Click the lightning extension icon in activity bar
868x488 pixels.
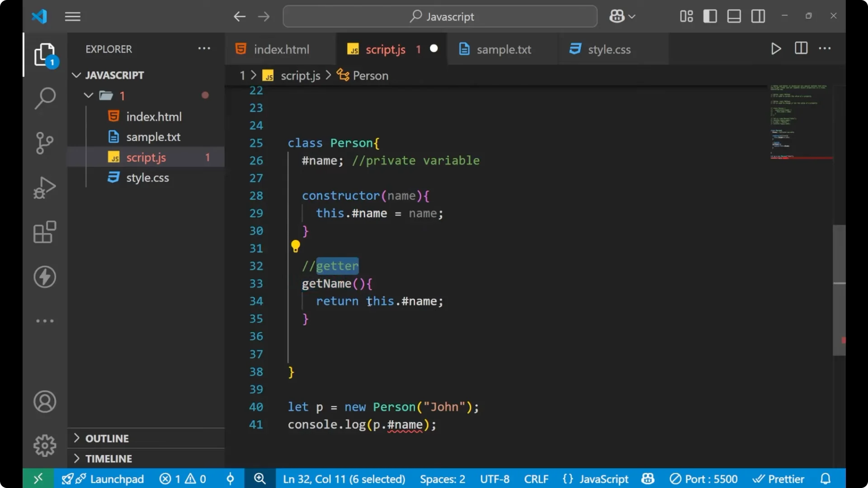[44, 277]
